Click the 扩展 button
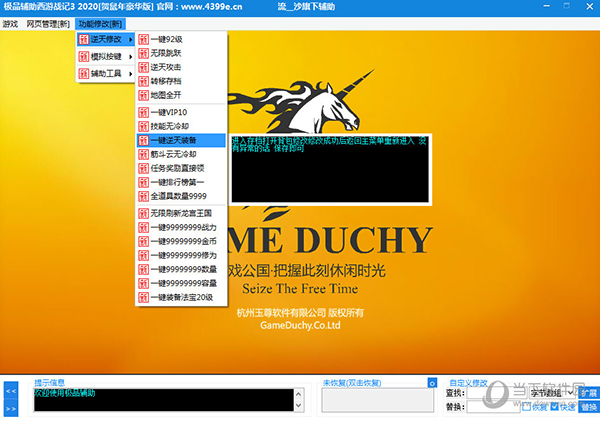 (x=589, y=393)
